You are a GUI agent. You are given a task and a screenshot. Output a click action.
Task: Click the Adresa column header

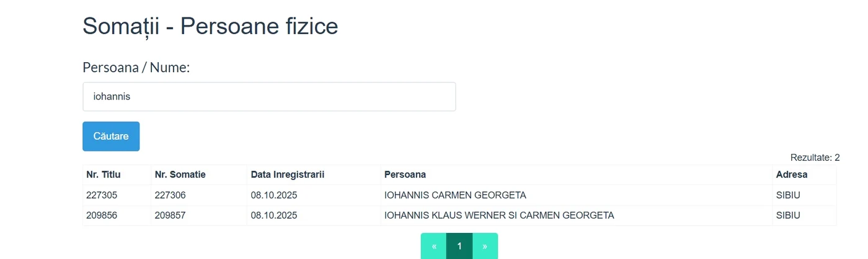pos(792,175)
